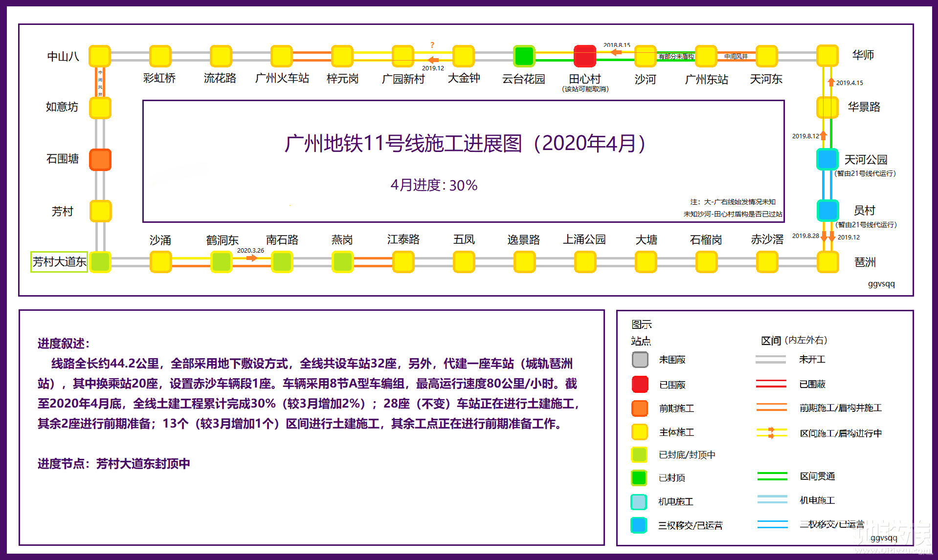Viewport: 938px width, 560px height.
Task: Click the 华景路 station marker
Action: point(828,108)
